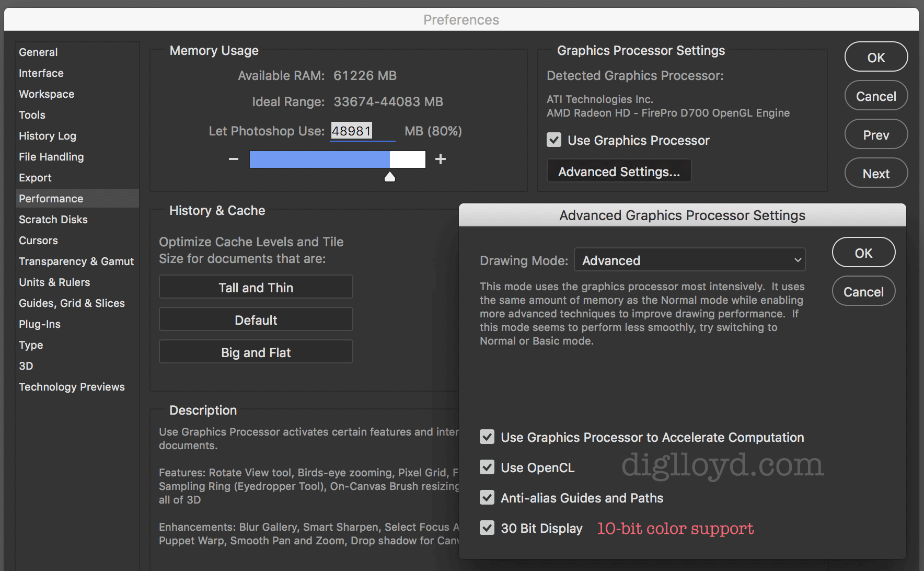
Task: Click the plus icon to increase memory
Action: click(441, 159)
